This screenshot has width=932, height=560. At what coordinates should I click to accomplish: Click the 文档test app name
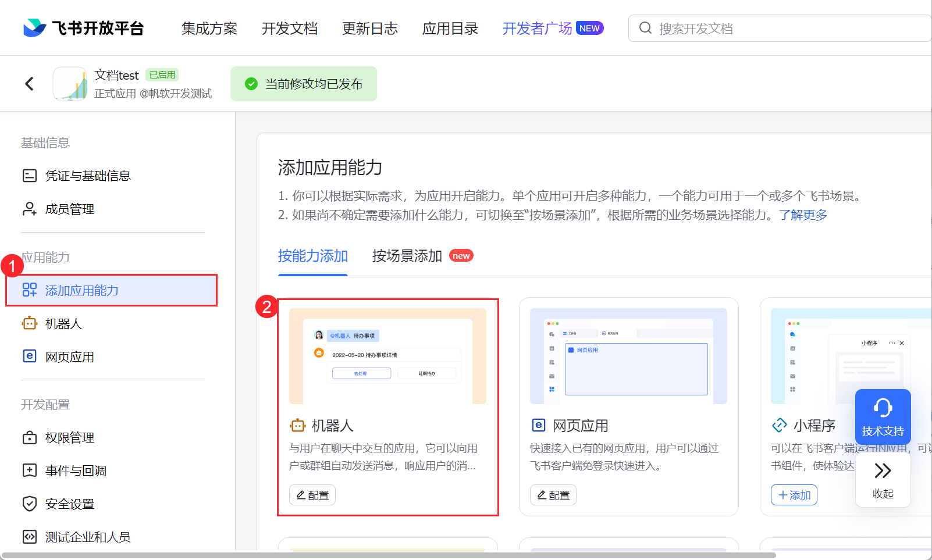[116, 75]
